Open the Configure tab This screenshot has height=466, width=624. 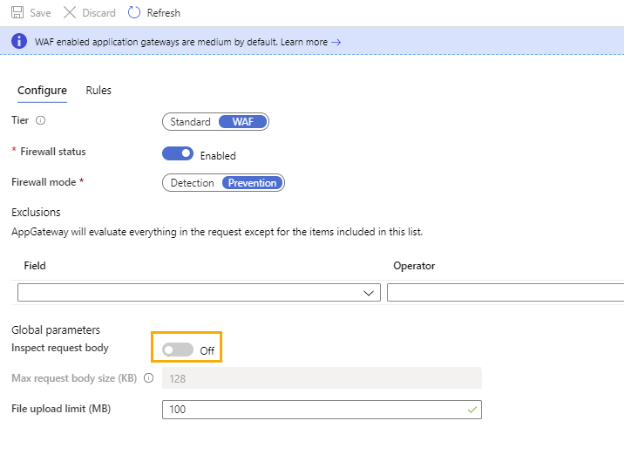point(42,90)
